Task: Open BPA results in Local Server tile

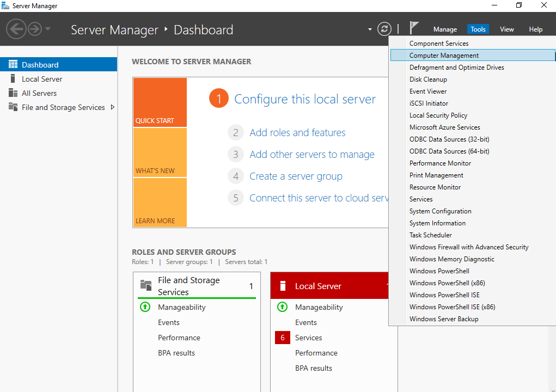Action: (314, 368)
